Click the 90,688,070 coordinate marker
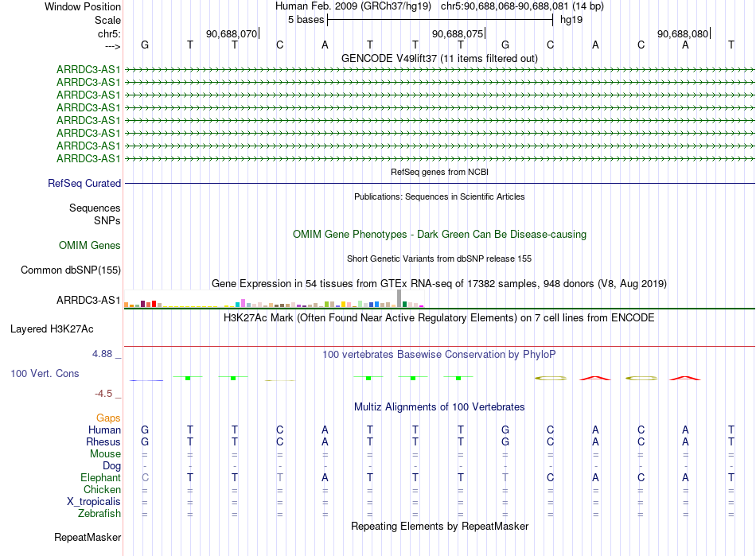Viewport: 756px width, 556px height. pos(232,33)
